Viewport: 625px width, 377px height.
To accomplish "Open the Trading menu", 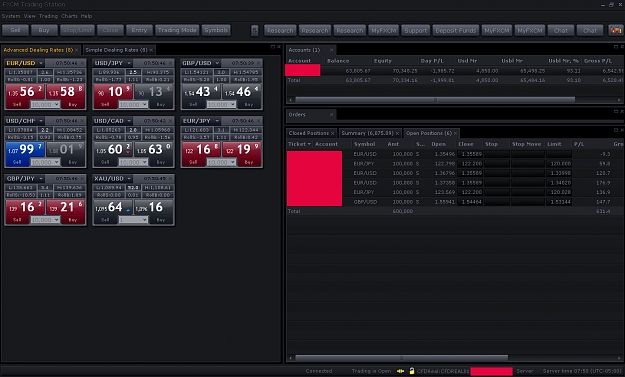I will (48, 16).
